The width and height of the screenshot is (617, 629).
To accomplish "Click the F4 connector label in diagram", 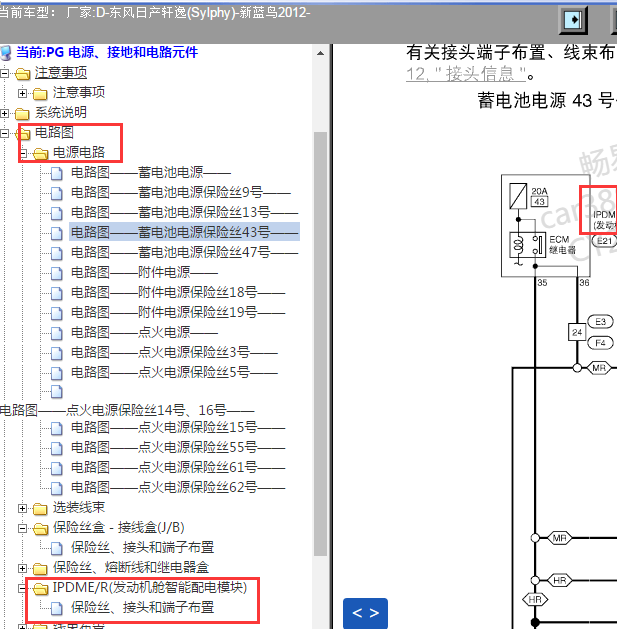I will click(x=600, y=343).
